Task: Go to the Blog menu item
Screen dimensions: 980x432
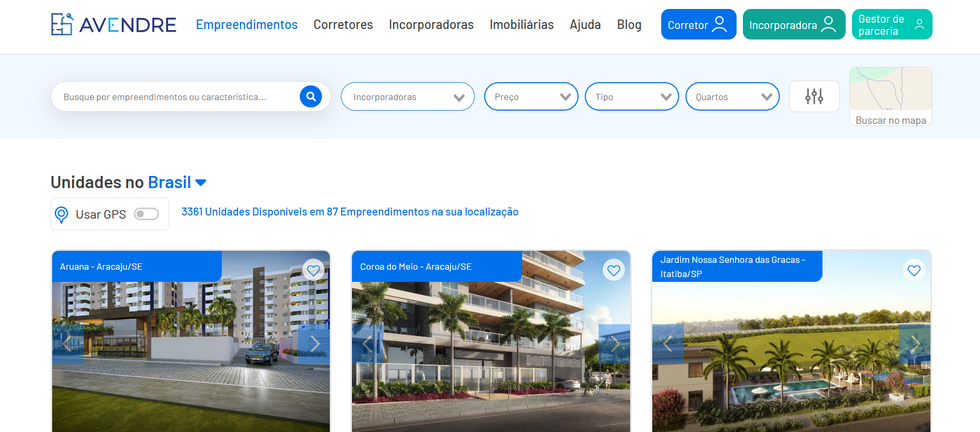Action: tap(629, 25)
